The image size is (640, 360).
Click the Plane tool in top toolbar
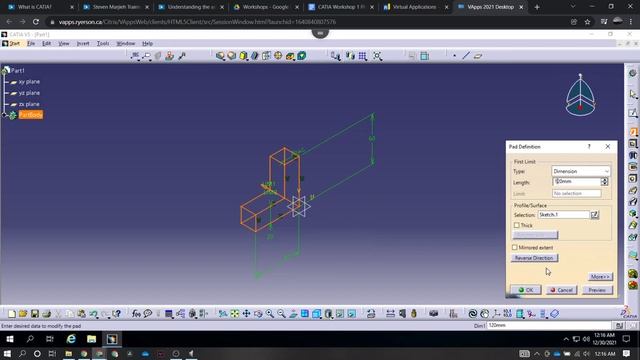pyautogui.click(x=478, y=56)
